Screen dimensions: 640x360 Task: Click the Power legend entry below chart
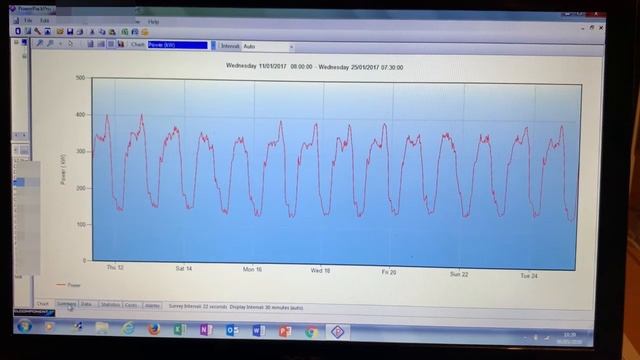point(69,285)
